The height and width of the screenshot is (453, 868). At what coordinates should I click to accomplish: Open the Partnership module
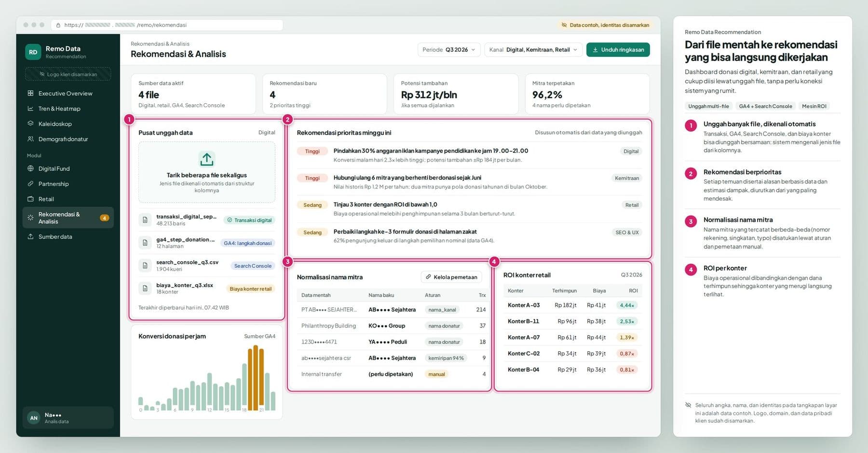[x=68, y=184]
